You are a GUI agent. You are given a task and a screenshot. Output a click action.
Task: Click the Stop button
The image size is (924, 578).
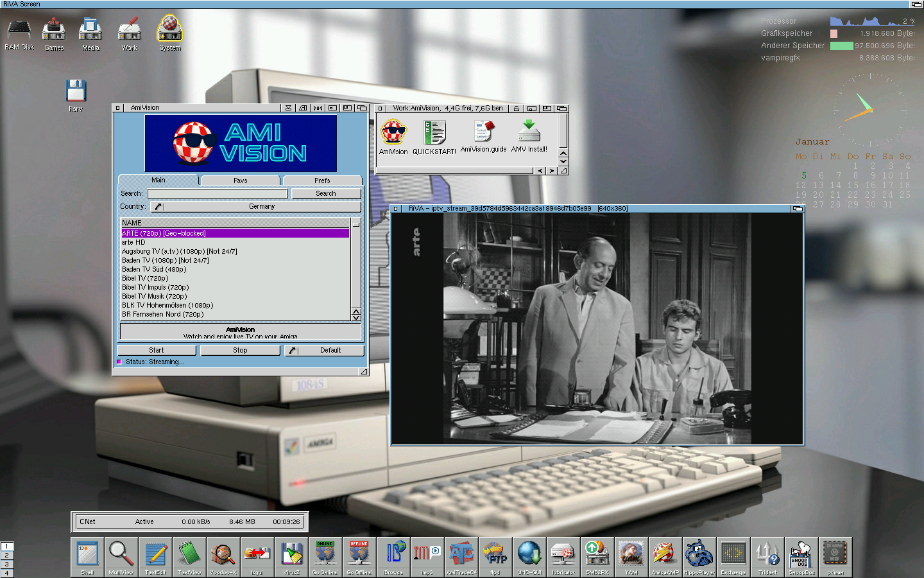point(240,351)
